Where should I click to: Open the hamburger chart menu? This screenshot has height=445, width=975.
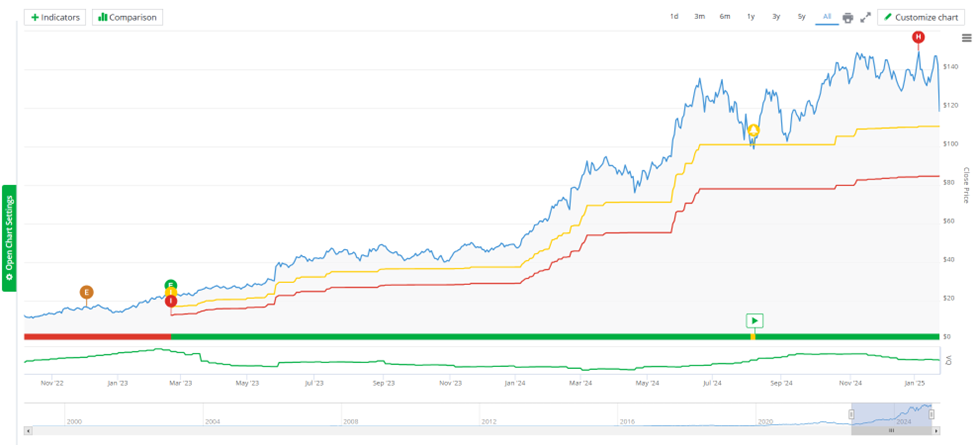click(x=966, y=39)
